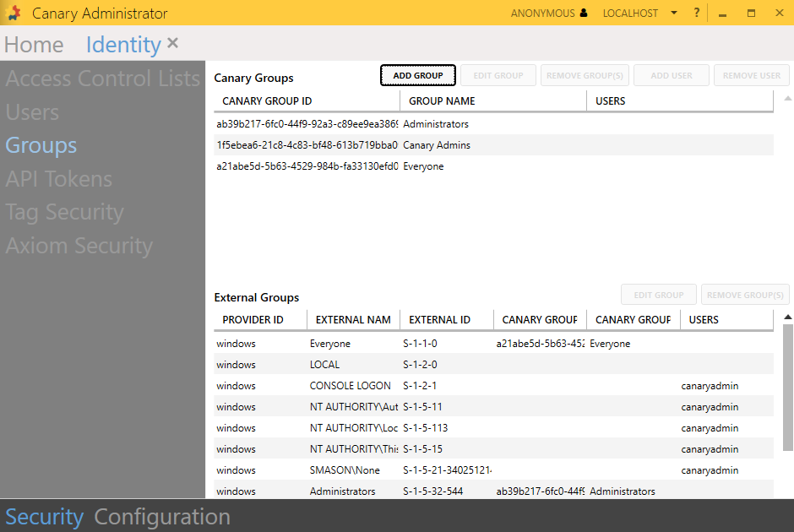Click the anonymous user profile icon

click(x=583, y=14)
